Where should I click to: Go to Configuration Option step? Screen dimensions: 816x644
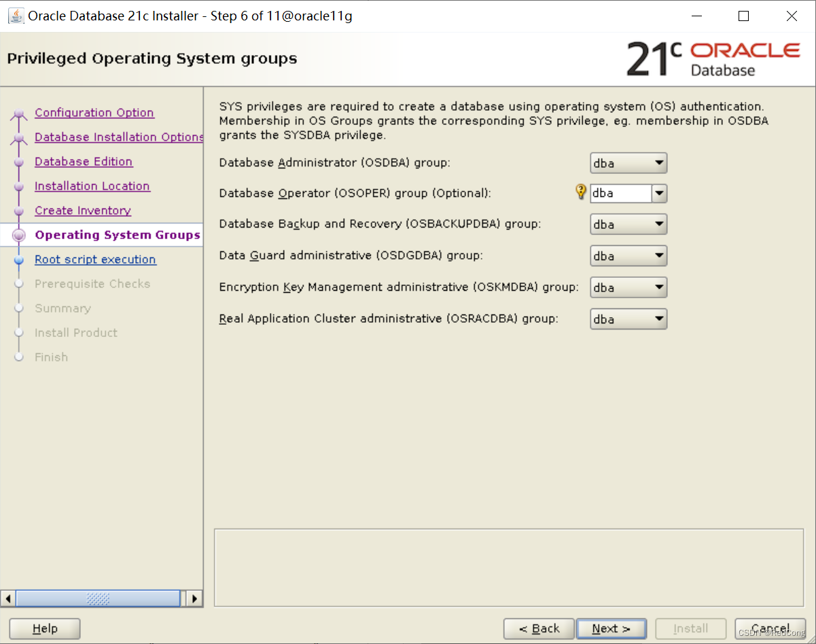point(94,113)
